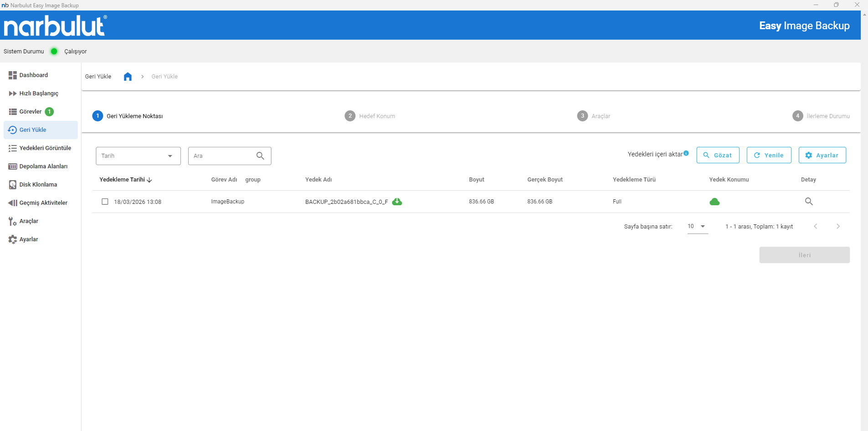The height and width of the screenshot is (431, 868).
Task: Go to next page arrow in pagination
Action: click(838, 227)
